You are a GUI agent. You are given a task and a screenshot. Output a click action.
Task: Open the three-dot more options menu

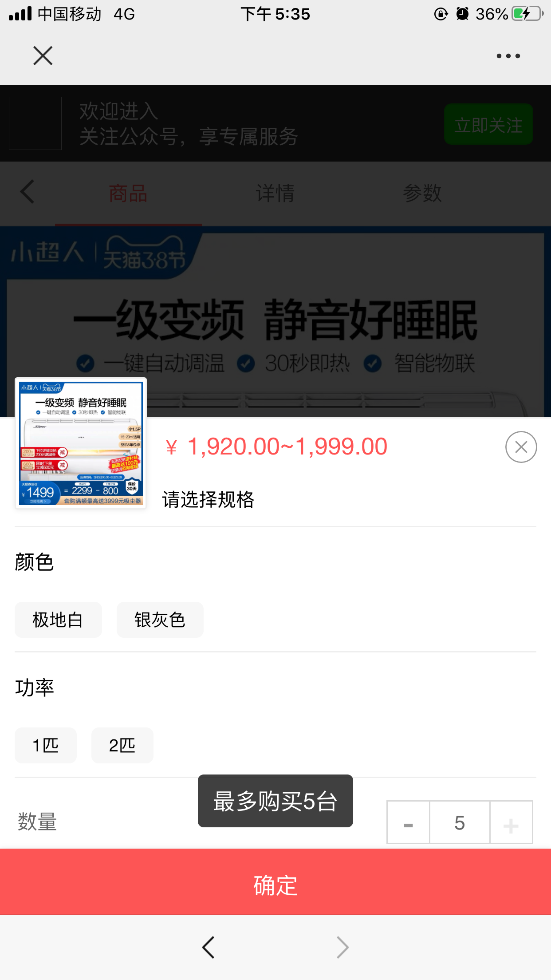508,56
